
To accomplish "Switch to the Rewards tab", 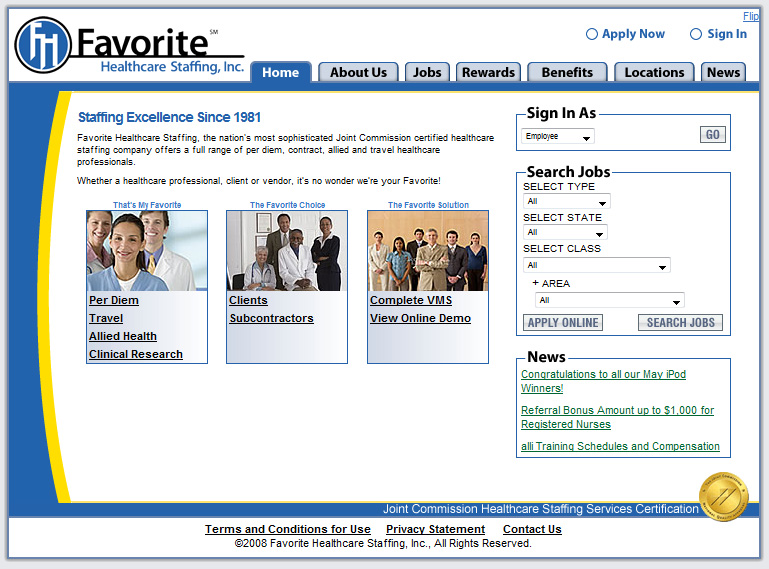I will [488, 72].
